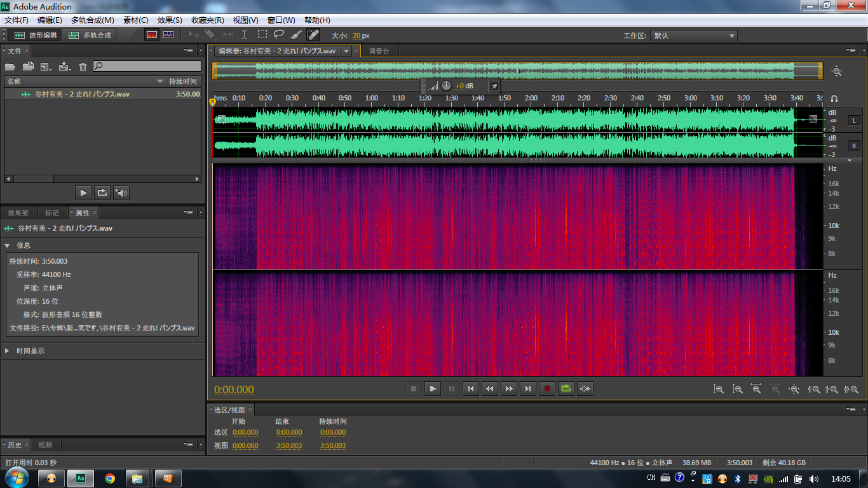868x488 pixels.
Task: Open Properties panel options menu
Action: pos(189,212)
